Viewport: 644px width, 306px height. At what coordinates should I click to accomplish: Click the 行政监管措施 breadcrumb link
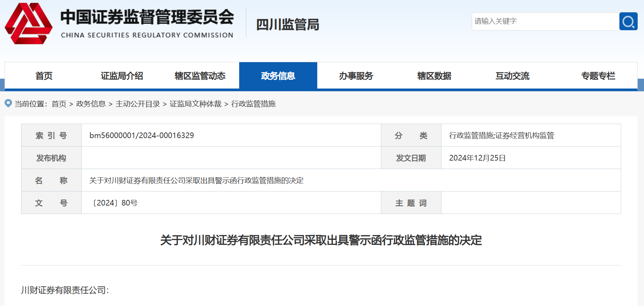pyautogui.click(x=253, y=104)
